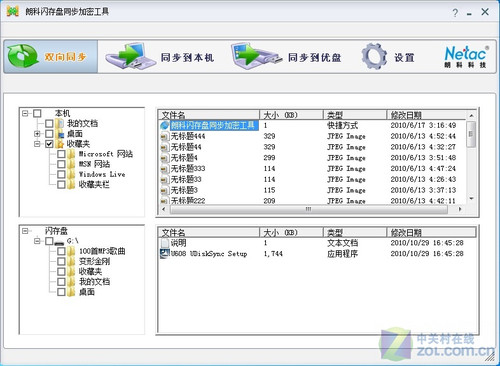The image size is (500, 366).
Task: Switch to the 同步到优盘 tab
Action: point(287,56)
